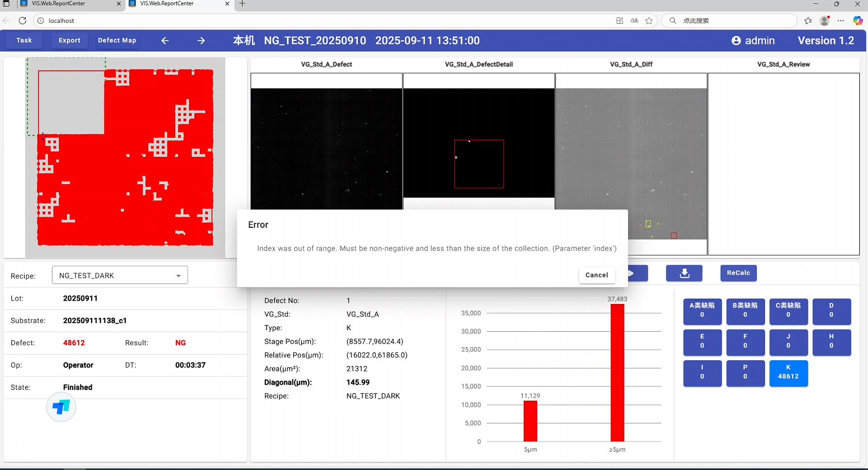Click the admin user account icon

tap(736, 41)
